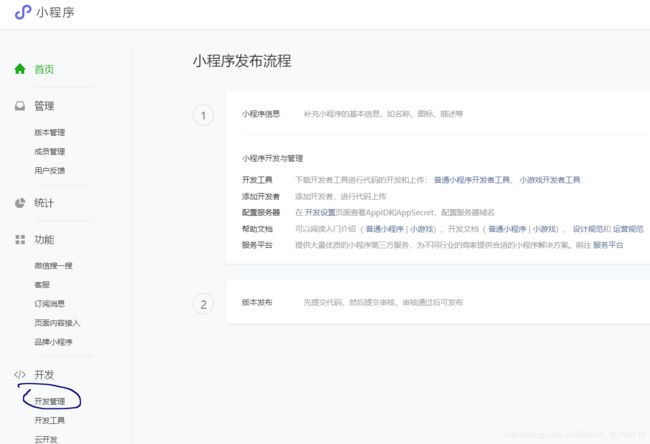
Task: Click the 功能 grid icon
Action: (x=20, y=240)
